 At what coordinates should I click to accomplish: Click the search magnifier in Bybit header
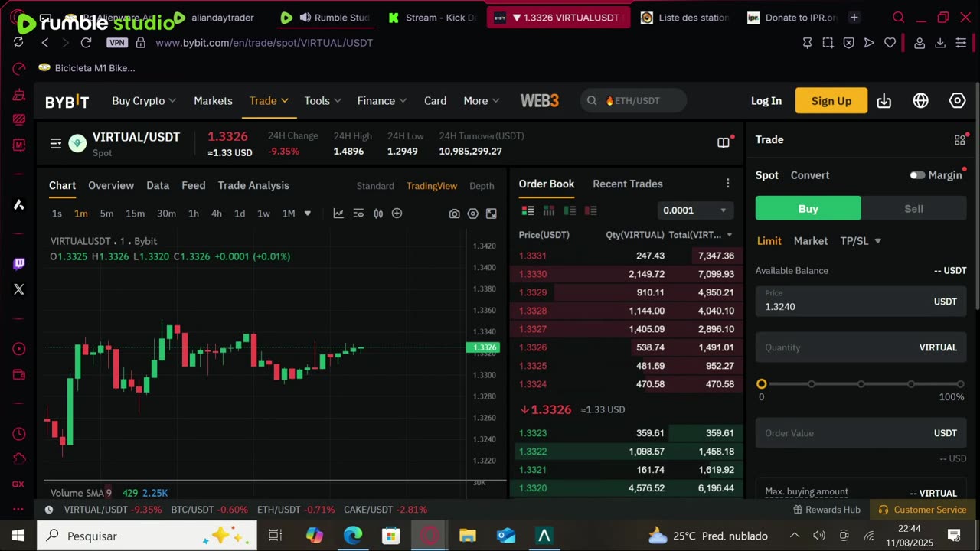[x=592, y=101]
